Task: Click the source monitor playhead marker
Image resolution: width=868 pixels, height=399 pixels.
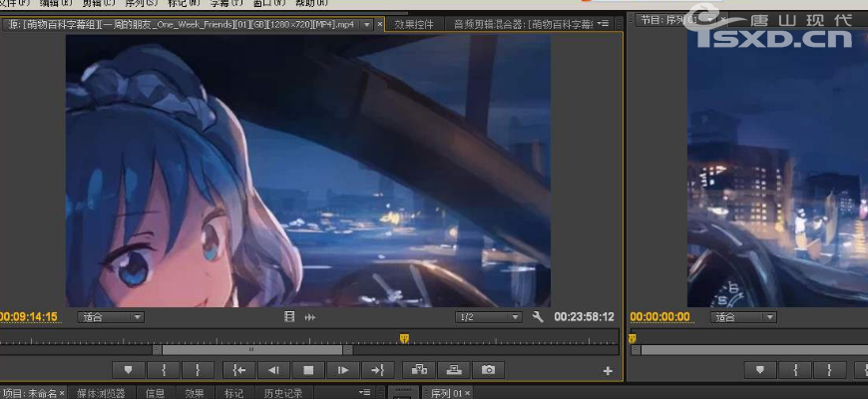Action: pos(404,338)
